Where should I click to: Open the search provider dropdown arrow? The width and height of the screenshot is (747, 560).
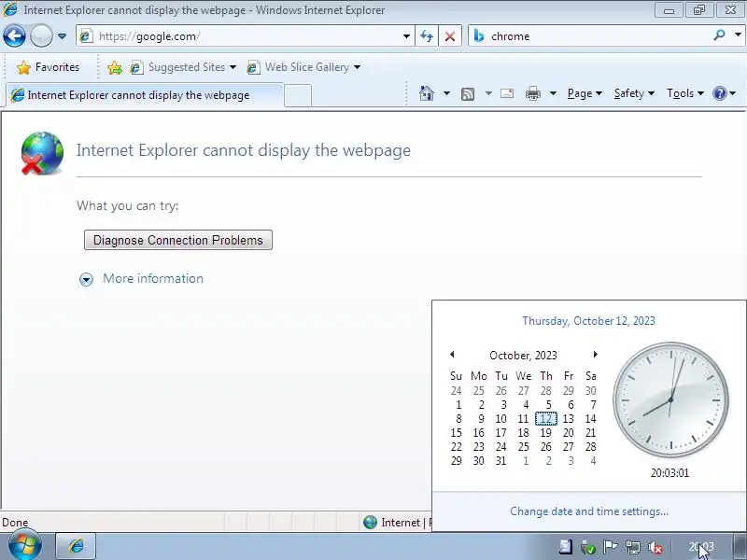(738, 35)
